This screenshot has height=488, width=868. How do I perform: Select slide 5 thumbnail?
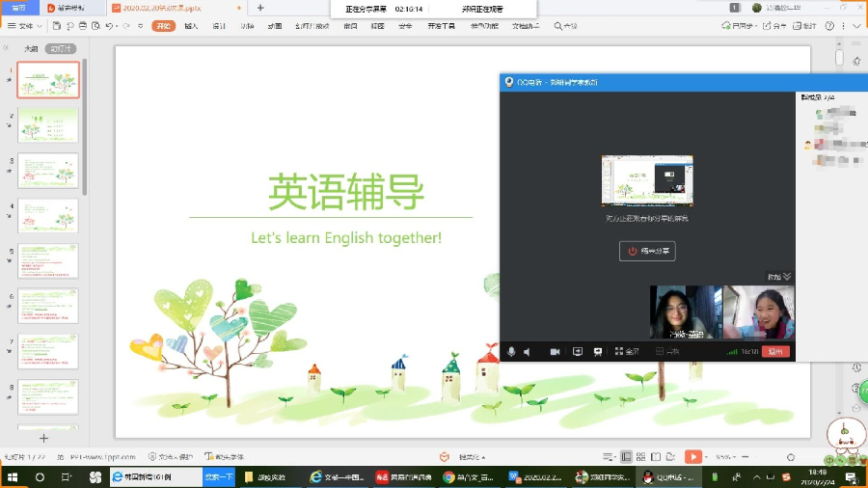point(48,260)
